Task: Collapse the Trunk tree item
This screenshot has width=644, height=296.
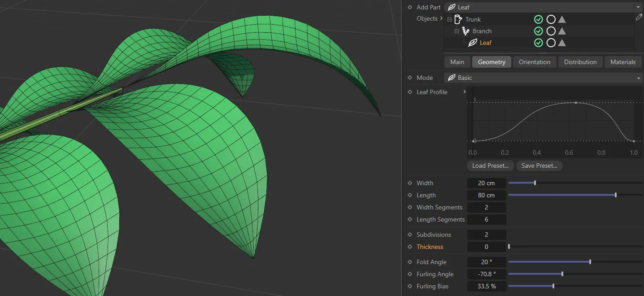Action: click(x=449, y=19)
